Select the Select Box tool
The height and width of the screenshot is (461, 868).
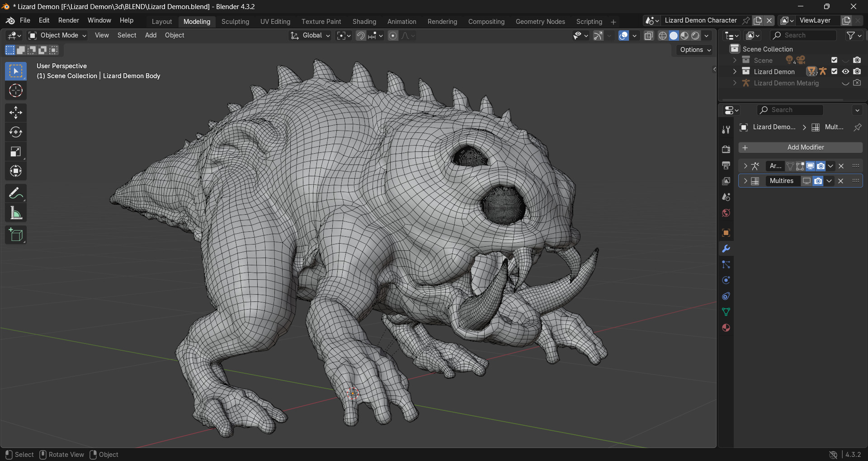tap(16, 71)
